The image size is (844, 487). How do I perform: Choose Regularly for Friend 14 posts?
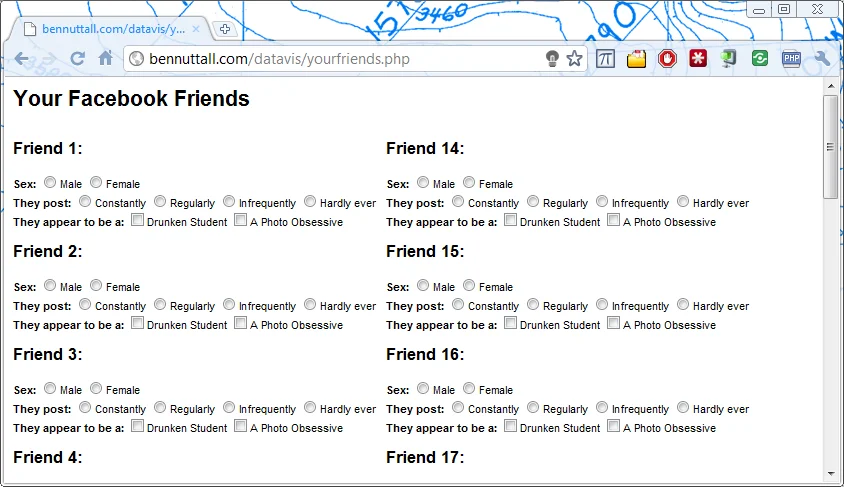[x=533, y=201]
